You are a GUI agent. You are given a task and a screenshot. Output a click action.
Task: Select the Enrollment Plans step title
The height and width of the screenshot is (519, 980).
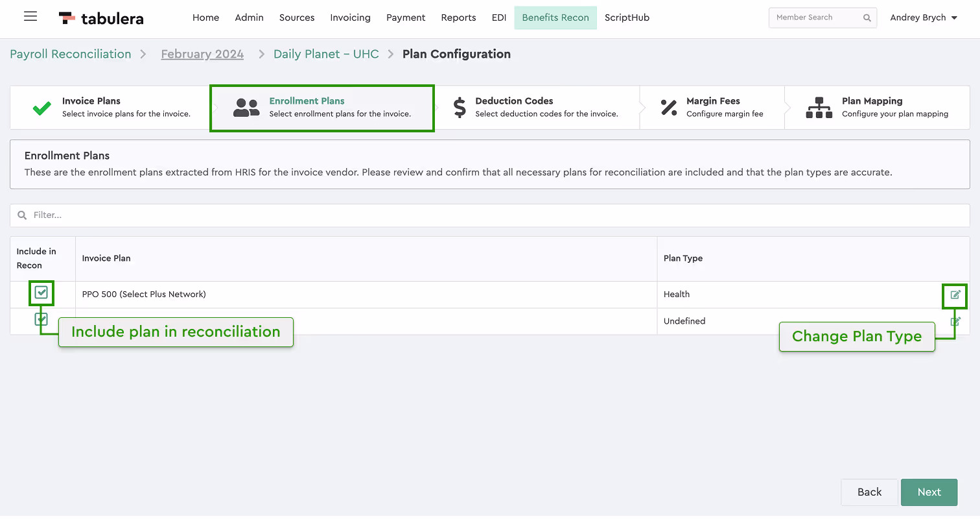click(307, 101)
